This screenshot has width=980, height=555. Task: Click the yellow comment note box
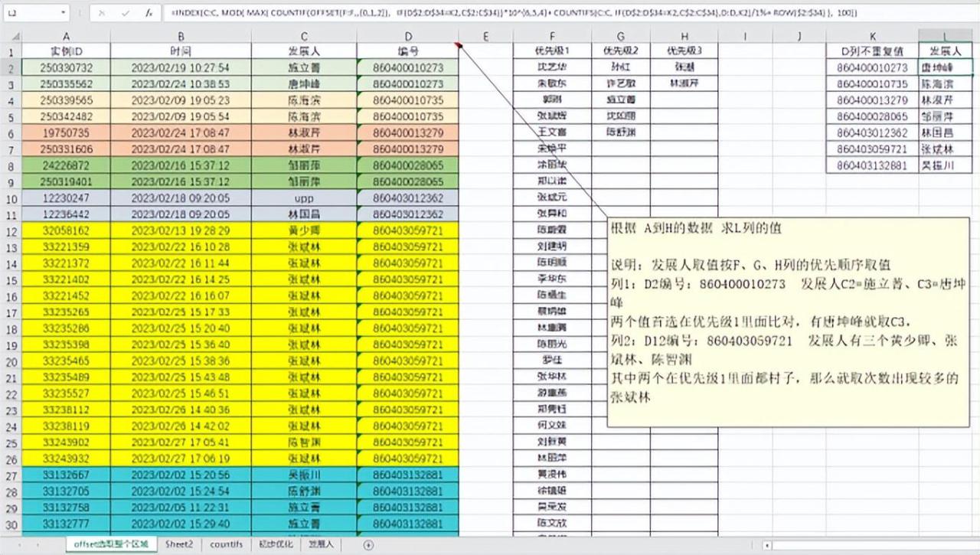tap(790, 322)
